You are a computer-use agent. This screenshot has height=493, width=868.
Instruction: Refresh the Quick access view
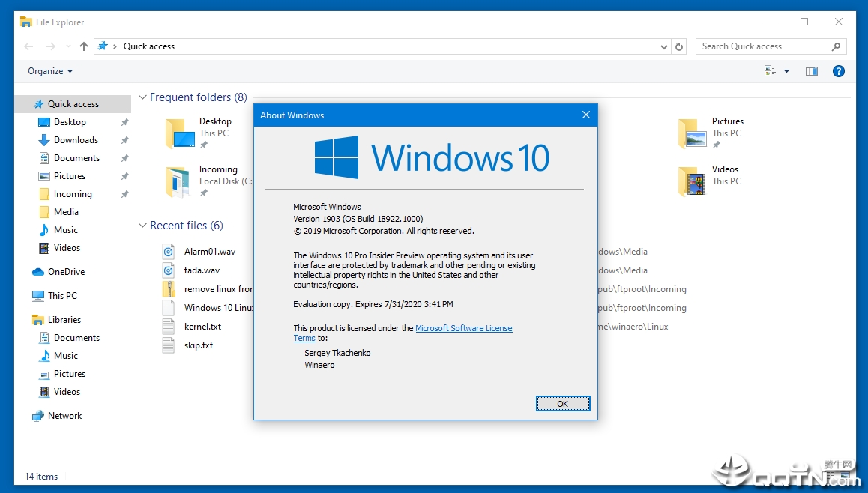tap(678, 46)
